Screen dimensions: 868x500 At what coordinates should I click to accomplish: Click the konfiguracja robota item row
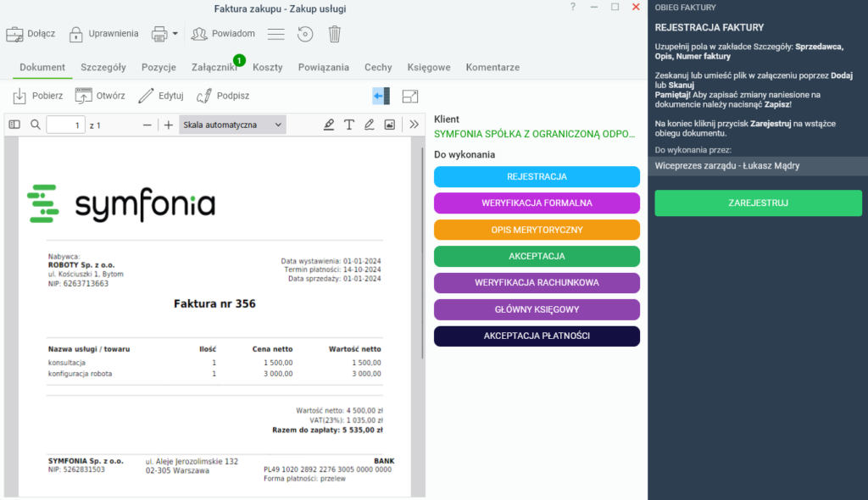[x=214, y=374]
